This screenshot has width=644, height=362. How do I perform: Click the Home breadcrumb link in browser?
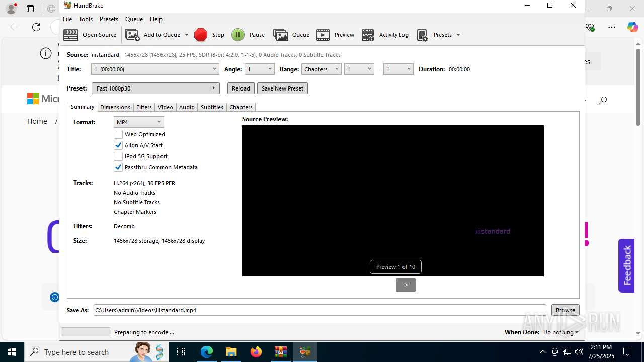coord(37,121)
